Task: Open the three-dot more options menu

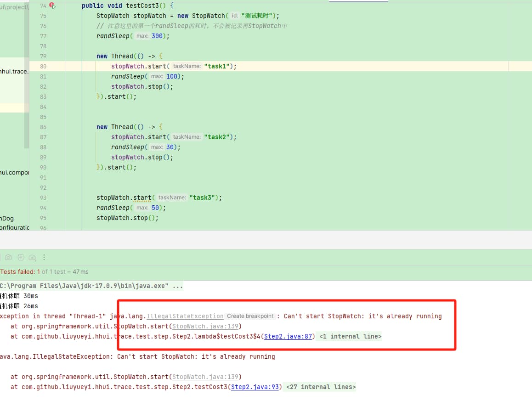Action: pos(44,257)
